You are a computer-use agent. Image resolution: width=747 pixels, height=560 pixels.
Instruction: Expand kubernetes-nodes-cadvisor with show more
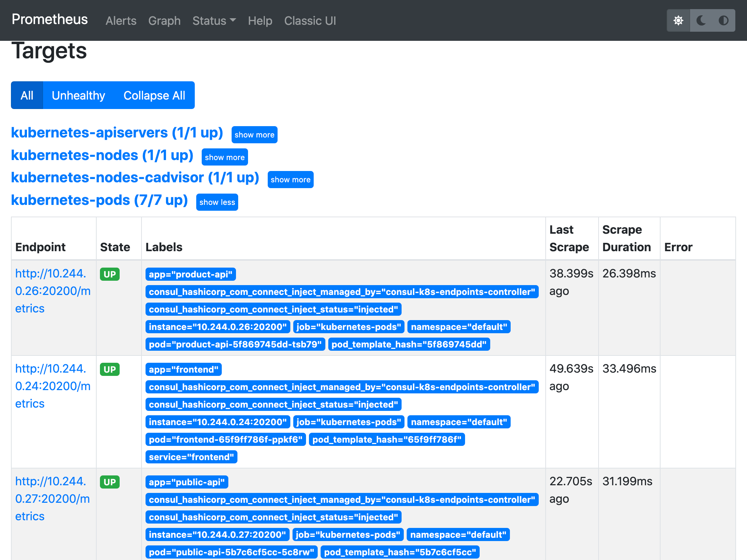(x=290, y=180)
